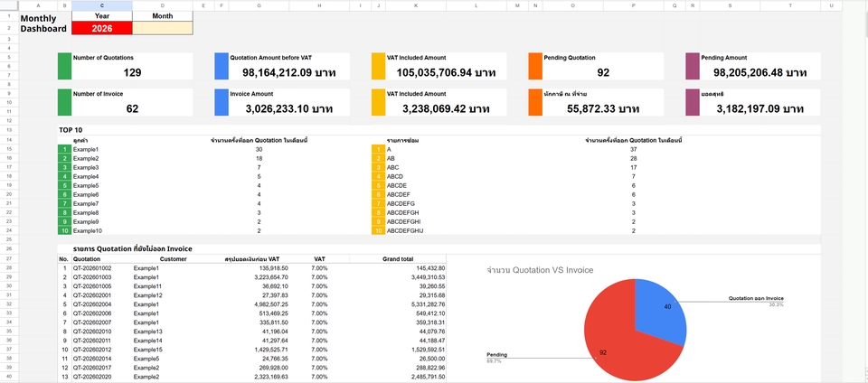
Task: Click the count 30 for Example1
Action: pos(259,150)
